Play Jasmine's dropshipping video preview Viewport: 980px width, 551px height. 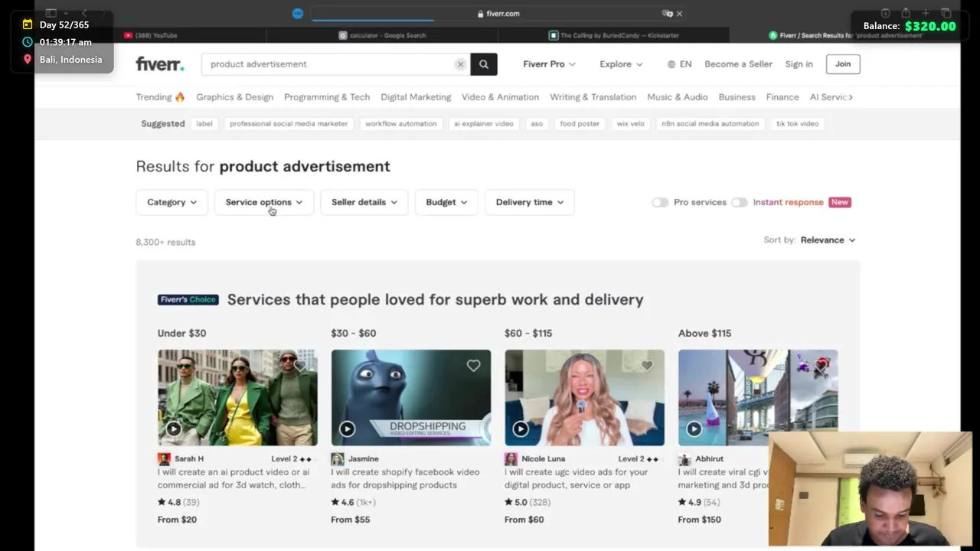pos(347,429)
